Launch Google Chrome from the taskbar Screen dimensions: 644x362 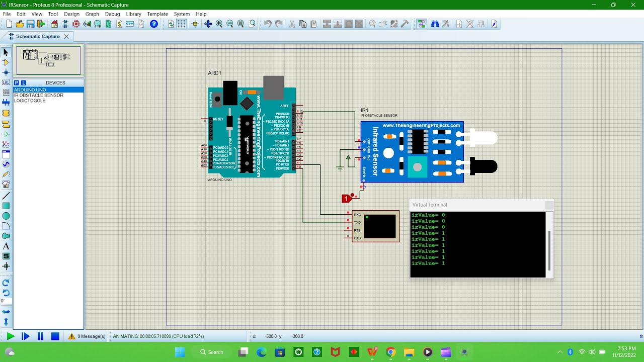(390, 352)
